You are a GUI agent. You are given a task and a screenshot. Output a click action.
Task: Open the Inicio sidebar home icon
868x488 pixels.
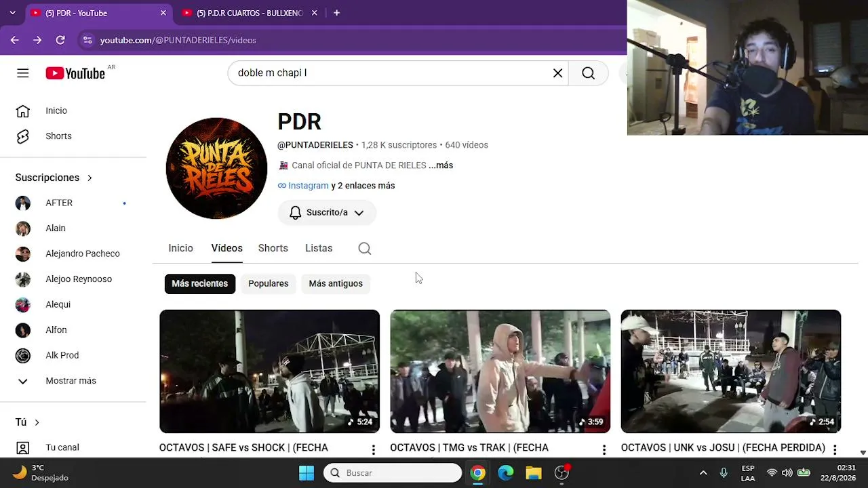pyautogui.click(x=23, y=110)
